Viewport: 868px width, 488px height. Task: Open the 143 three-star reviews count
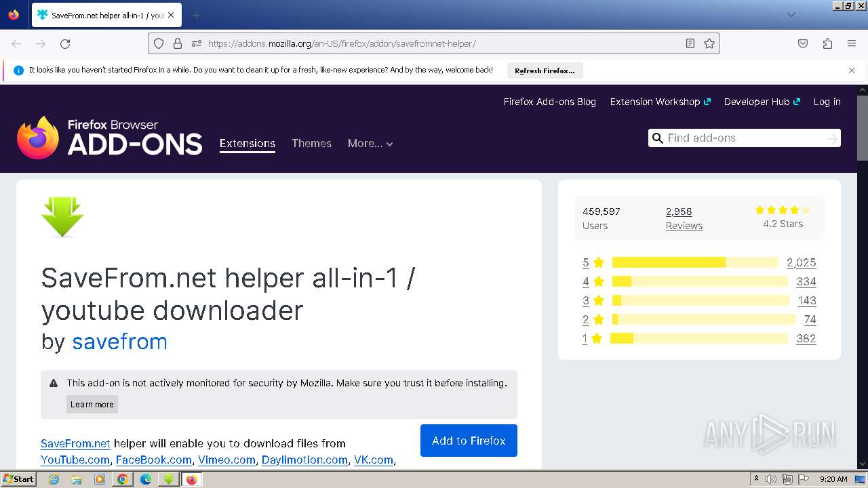[x=807, y=300]
